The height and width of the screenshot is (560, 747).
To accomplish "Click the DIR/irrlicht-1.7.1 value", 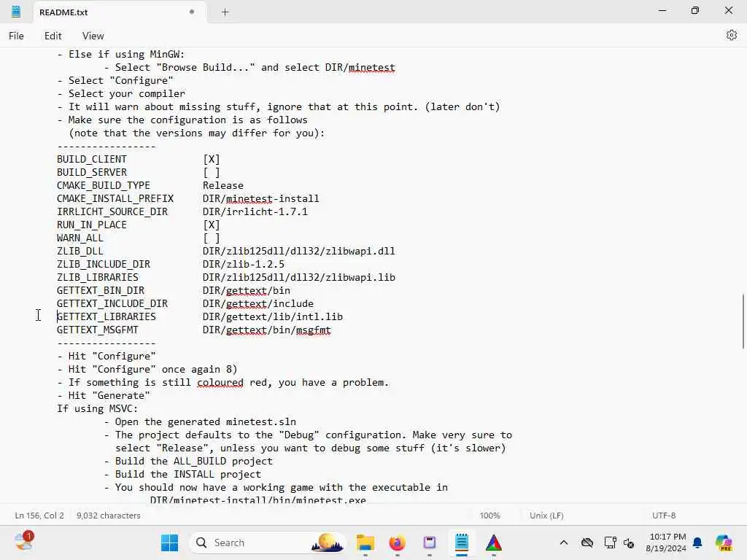I will coord(255,211).
